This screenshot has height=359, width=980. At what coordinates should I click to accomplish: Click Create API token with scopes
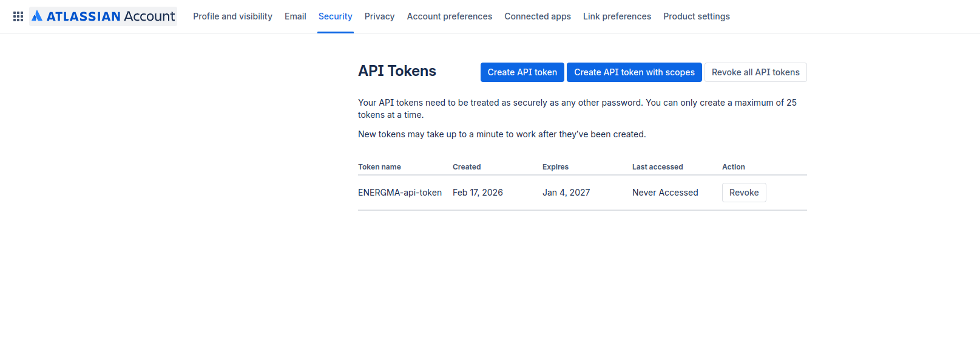pos(634,72)
